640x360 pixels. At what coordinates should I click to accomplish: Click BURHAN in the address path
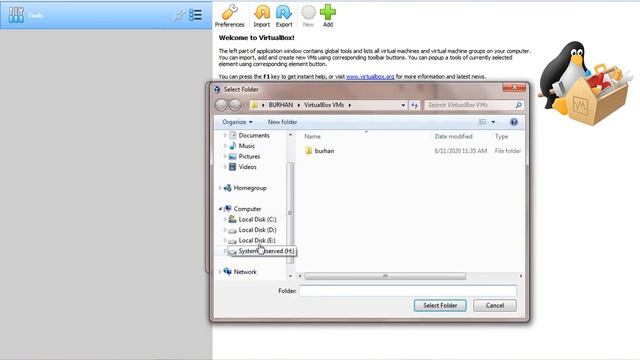[281, 105]
